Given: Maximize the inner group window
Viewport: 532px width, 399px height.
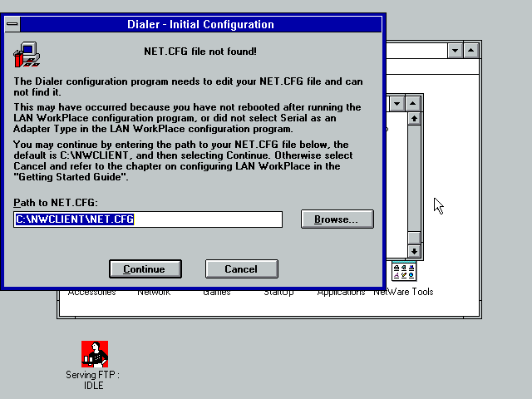Looking at the screenshot, I should point(413,103).
